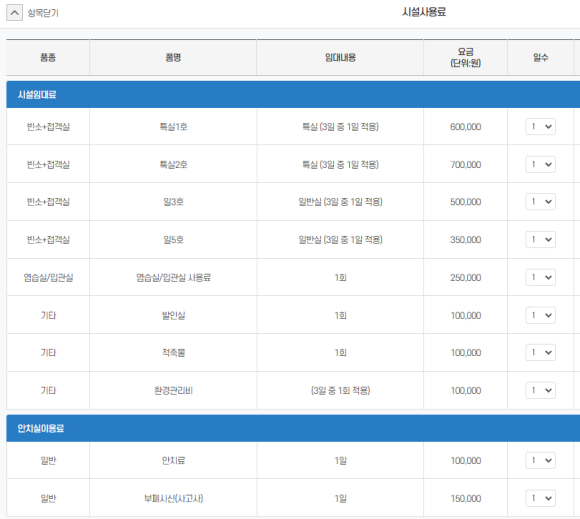This screenshot has width=580, height=519.
Task: Click 100,000 price in 안치료 row
Action: click(465, 461)
